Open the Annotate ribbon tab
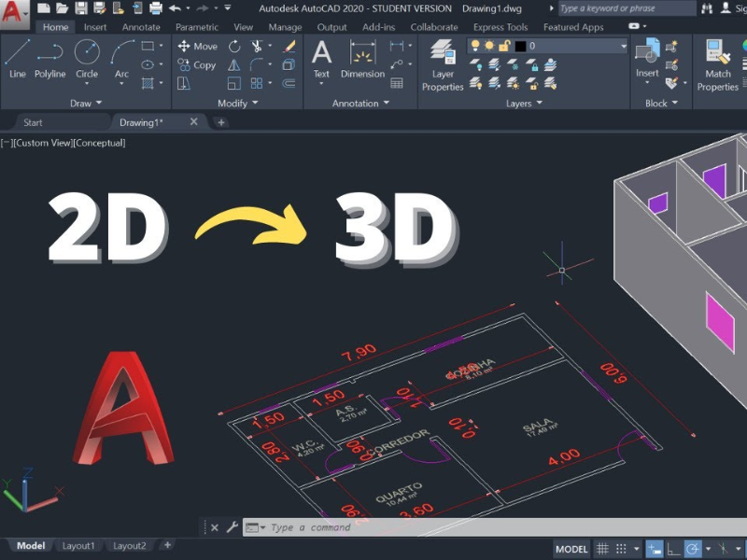The height and width of the screenshot is (560, 747). pyautogui.click(x=141, y=27)
